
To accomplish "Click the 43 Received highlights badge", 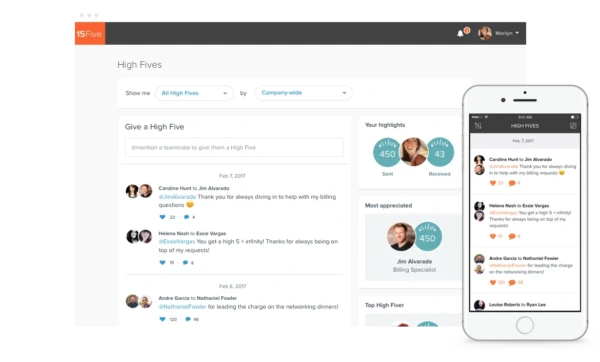I will pos(440,153).
